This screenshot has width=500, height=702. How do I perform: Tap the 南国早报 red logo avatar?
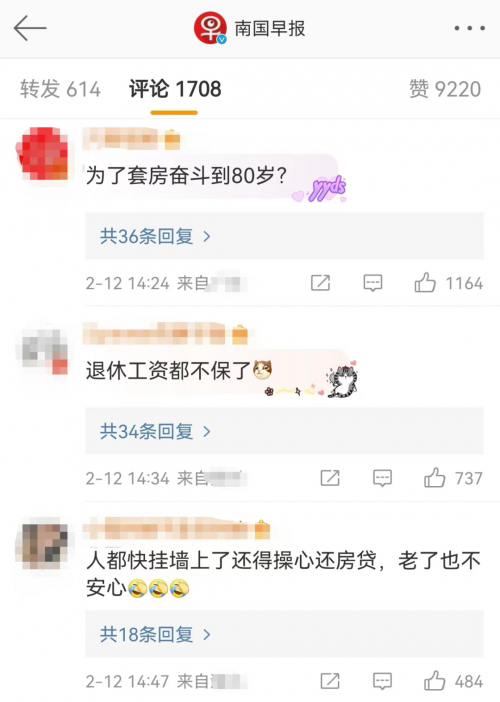click(210, 28)
